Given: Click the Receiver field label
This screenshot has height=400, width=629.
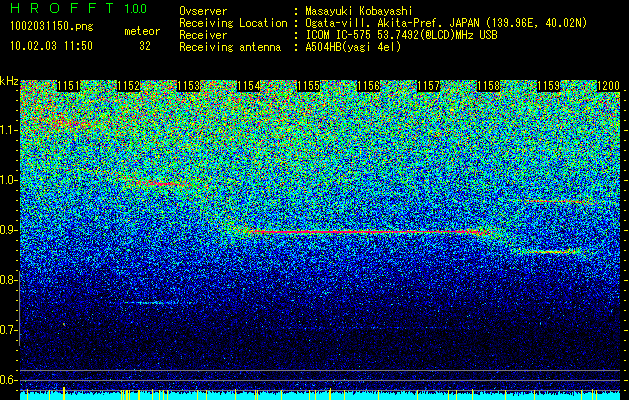Looking at the screenshot, I should [203, 35].
